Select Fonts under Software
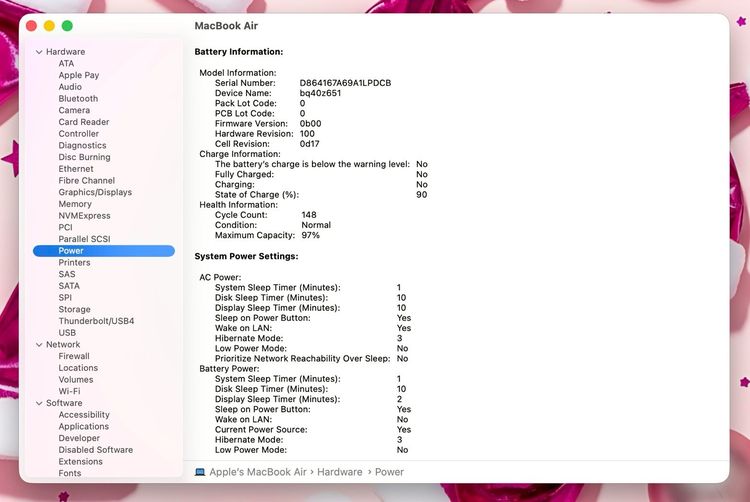The width and height of the screenshot is (750, 502). point(70,473)
